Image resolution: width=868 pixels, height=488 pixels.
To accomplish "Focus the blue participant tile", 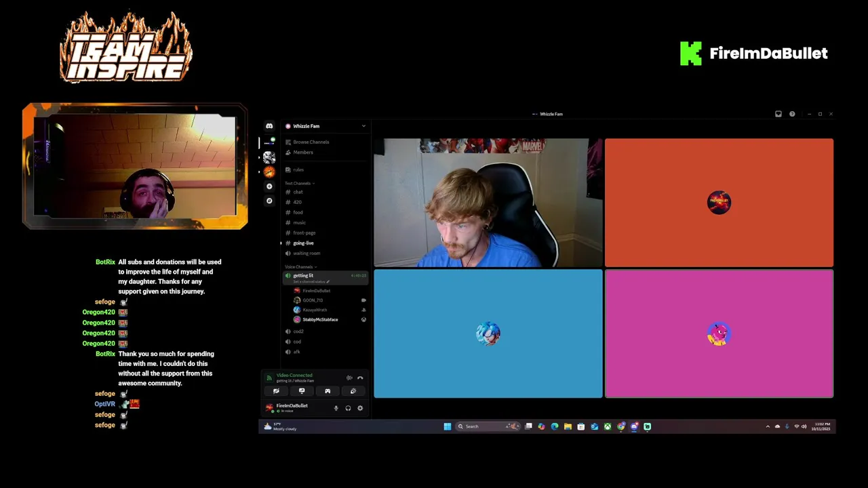I will pos(488,333).
